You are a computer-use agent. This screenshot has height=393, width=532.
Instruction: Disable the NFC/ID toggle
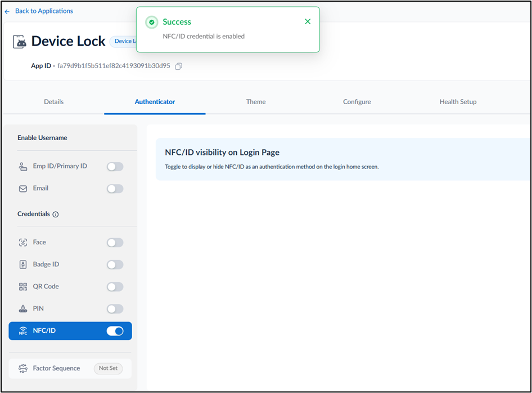[x=115, y=331]
